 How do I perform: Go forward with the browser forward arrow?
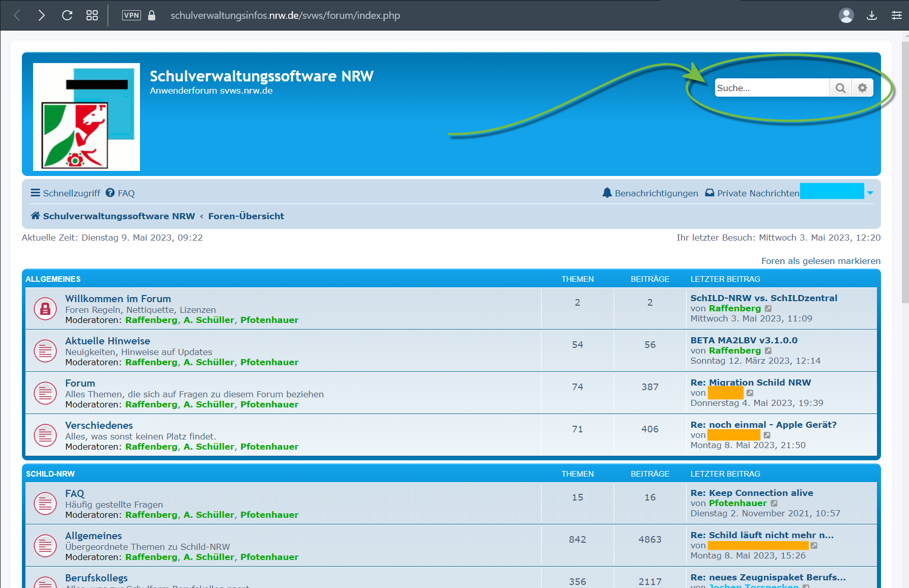pyautogui.click(x=42, y=15)
